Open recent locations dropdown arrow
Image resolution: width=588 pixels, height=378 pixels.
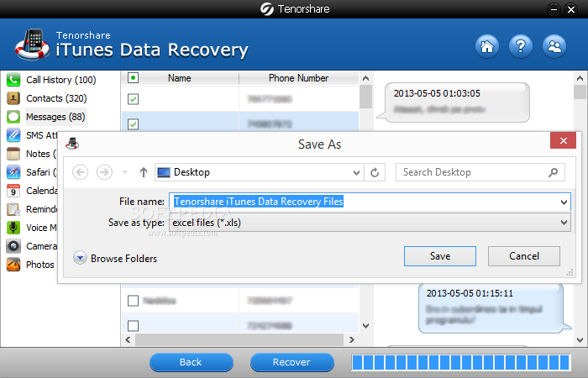125,172
